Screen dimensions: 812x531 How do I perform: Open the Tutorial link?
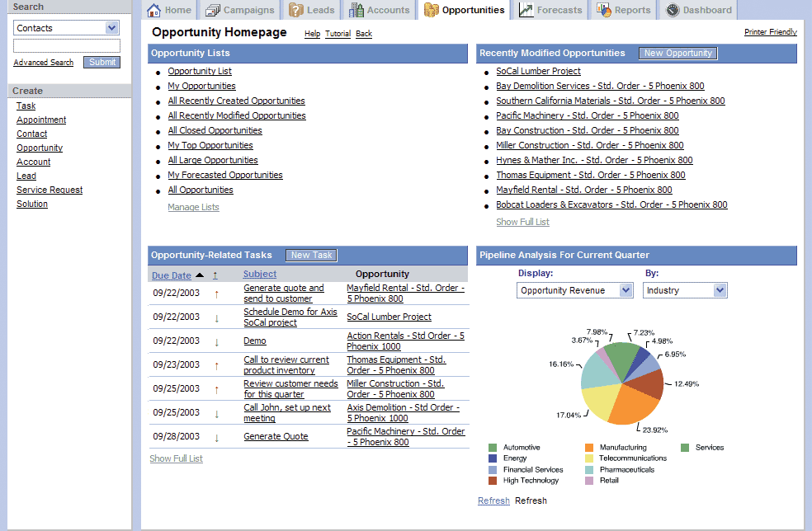[x=338, y=34]
